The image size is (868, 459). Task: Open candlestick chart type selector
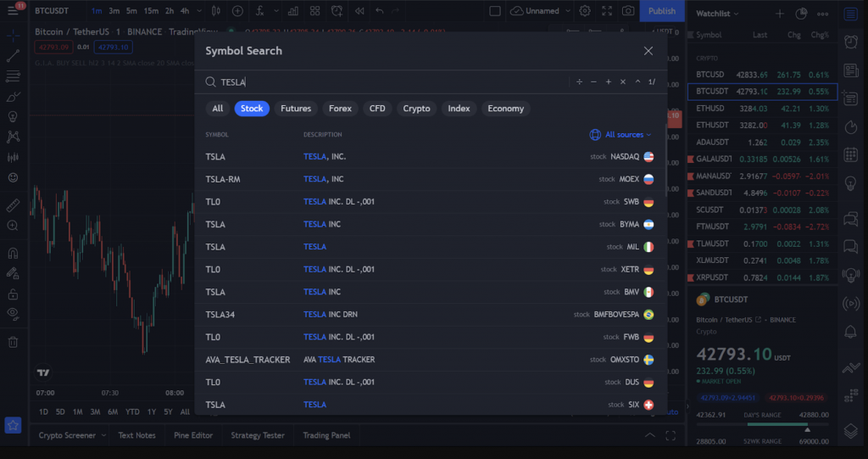(x=216, y=10)
